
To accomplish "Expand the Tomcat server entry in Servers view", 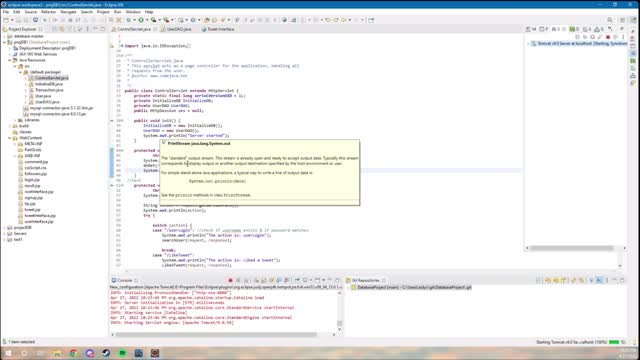I will coord(528,44).
